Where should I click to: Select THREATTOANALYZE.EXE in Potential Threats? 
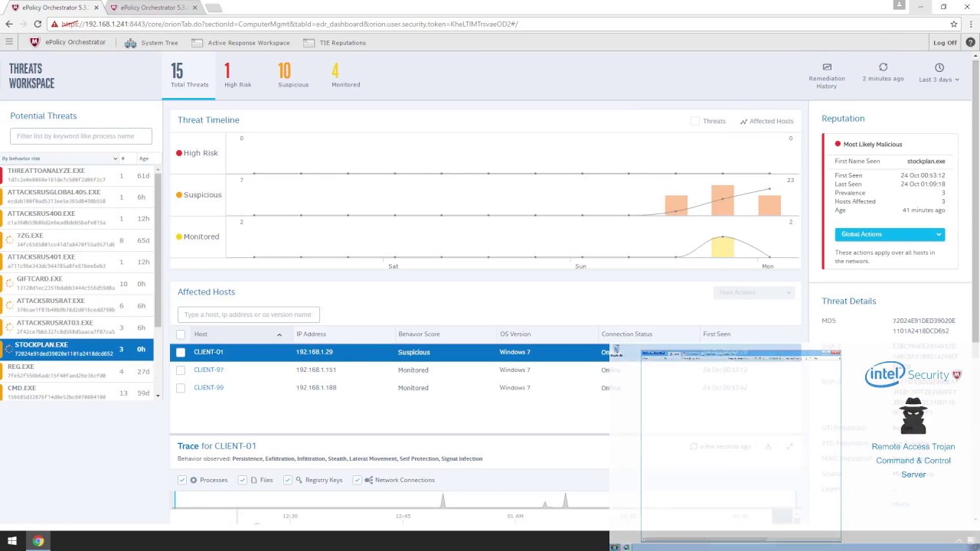pyautogui.click(x=78, y=175)
